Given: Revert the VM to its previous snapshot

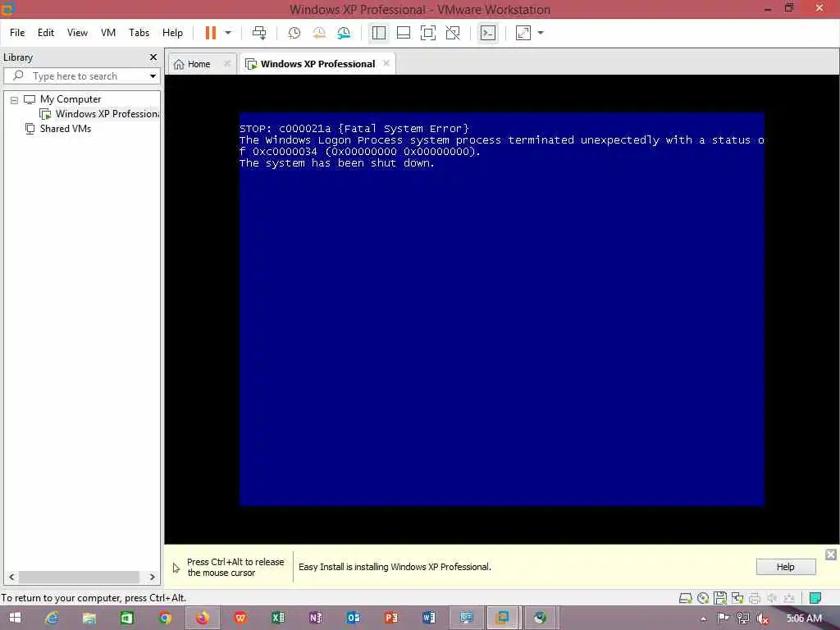Looking at the screenshot, I should [x=319, y=33].
